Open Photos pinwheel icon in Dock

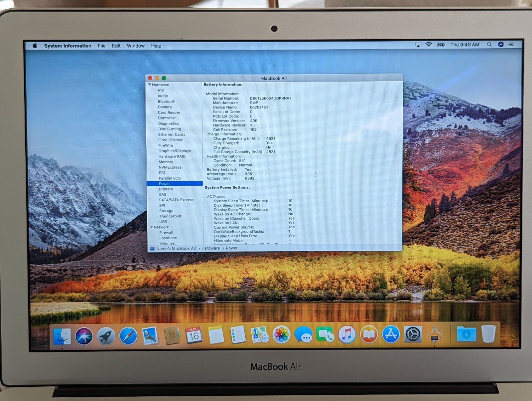click(x=281, y=334)
